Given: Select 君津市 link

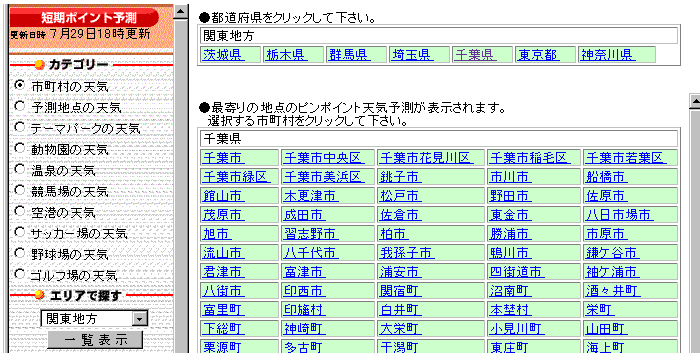Looking at the screenshot, I should (223, 272).
